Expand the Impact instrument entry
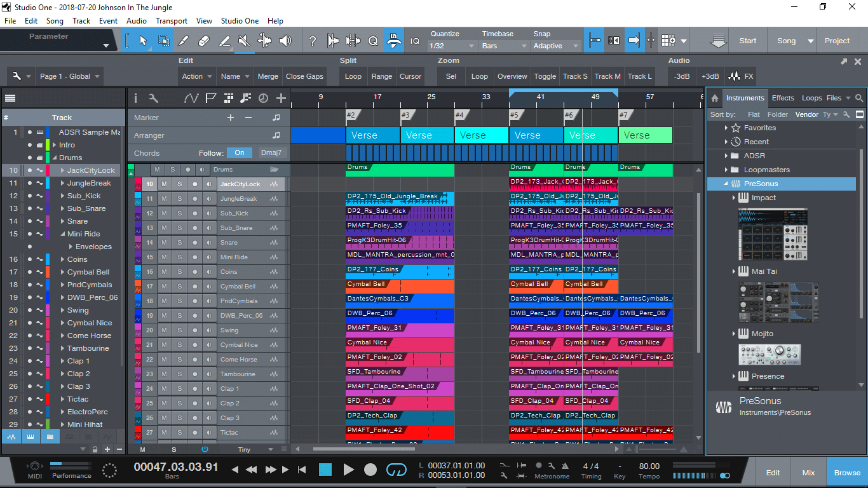The image size is (868, 488). (734, 198)
